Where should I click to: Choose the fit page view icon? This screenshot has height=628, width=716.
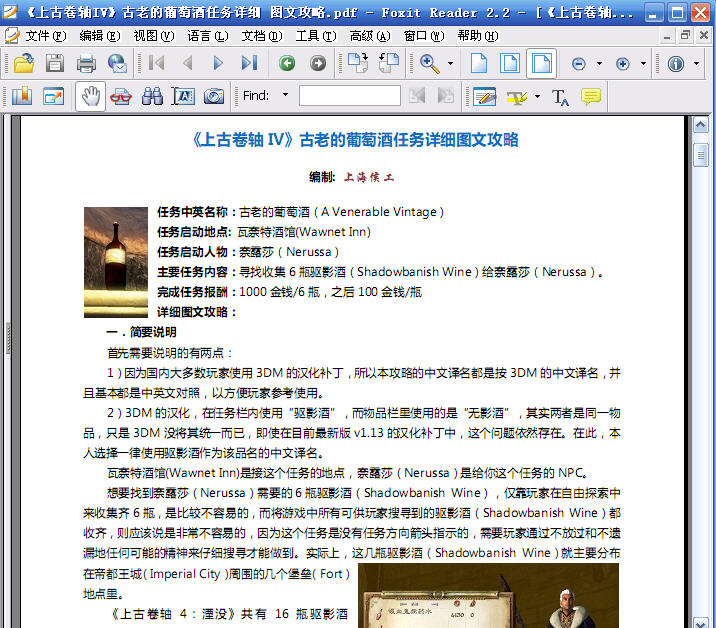point(510,63)
